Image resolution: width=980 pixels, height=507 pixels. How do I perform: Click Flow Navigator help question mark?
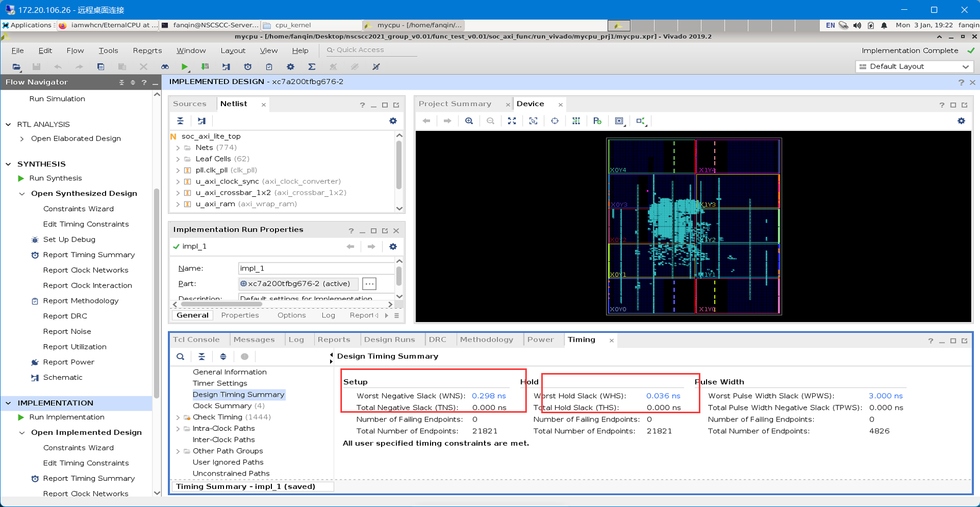click(x=144, y=82)
